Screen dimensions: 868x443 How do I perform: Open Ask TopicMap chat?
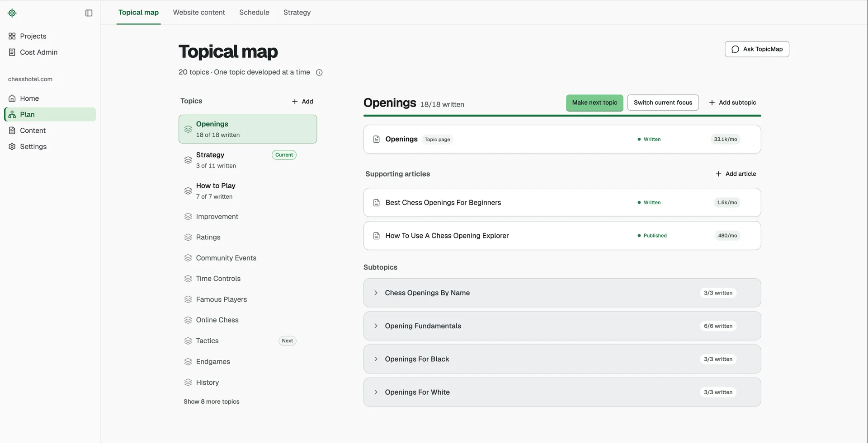click(x=757, y=49)
